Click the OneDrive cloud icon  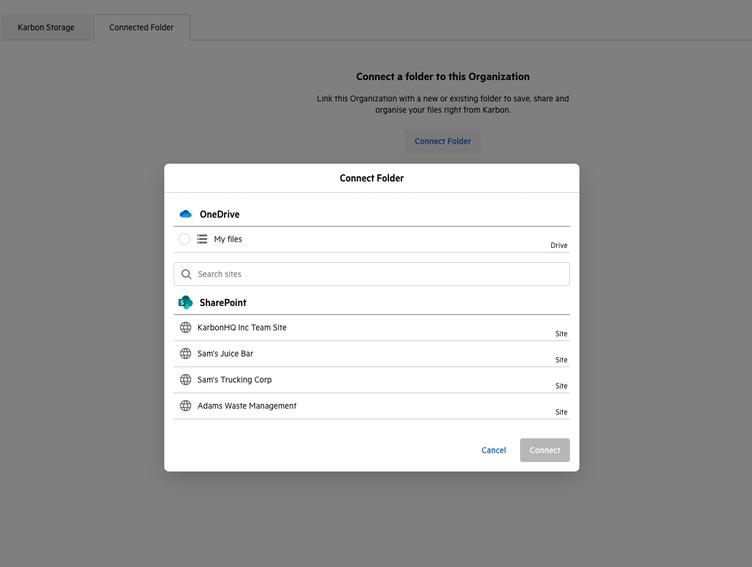(x=185, y=214)
